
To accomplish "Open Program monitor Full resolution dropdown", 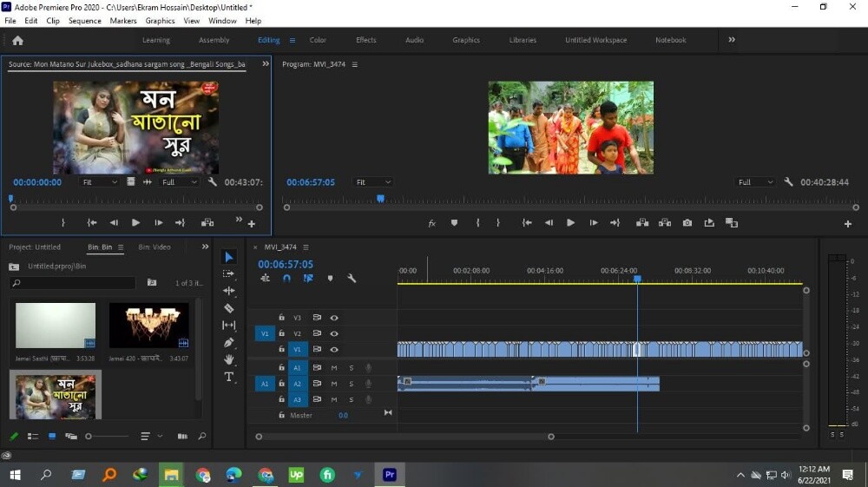I will click(x=755, y=182).
